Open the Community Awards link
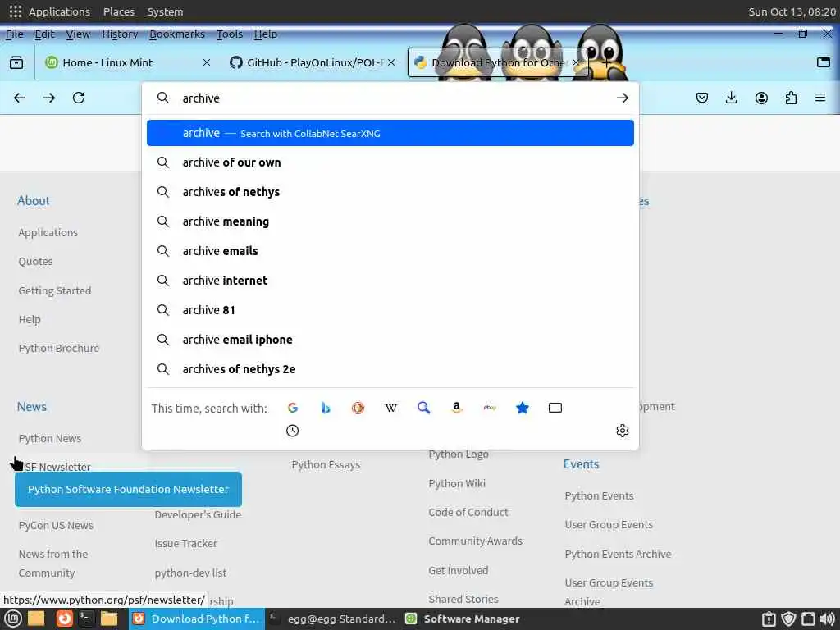Viewport: 840px width, 630px height. point(475,541)
